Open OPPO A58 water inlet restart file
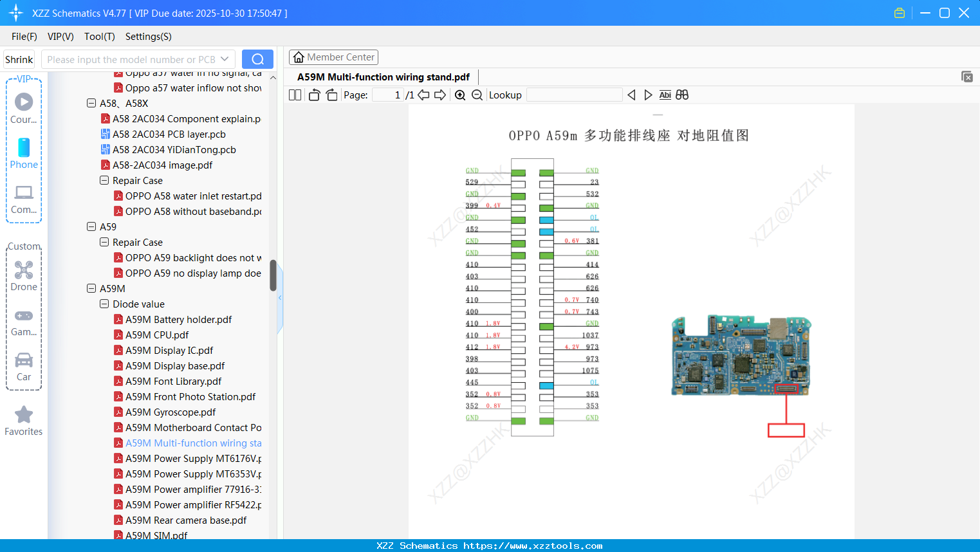The width and height of the screenshot is (980, 552). click(x=194, y=196)
